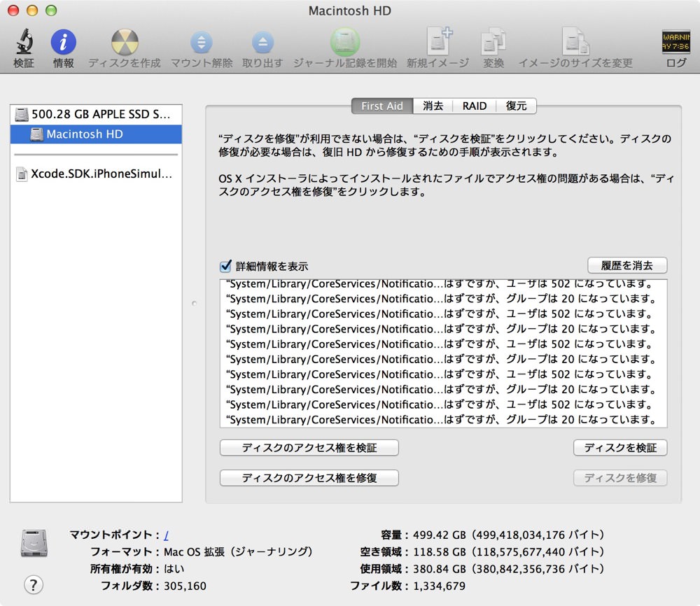Click the 変換 convert toolbar icon
Viewport: 700px width, 606px height.
tap(493, 42)
